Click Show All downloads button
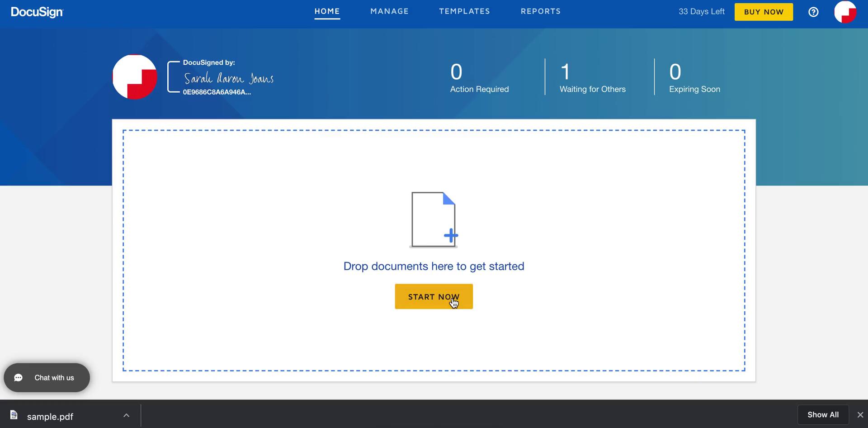 click(x=823, y=415)
